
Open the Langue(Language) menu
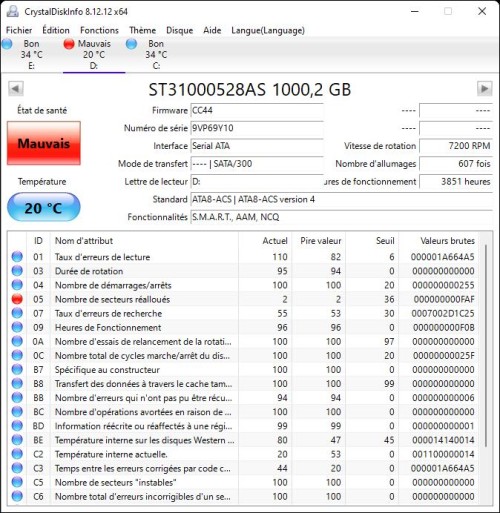tap(268, 30)
